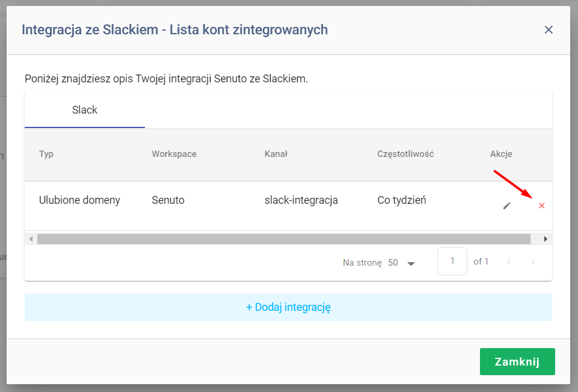Go to the previous page chevron
This screenshot has height=392, width=578.
pos(509,262)
